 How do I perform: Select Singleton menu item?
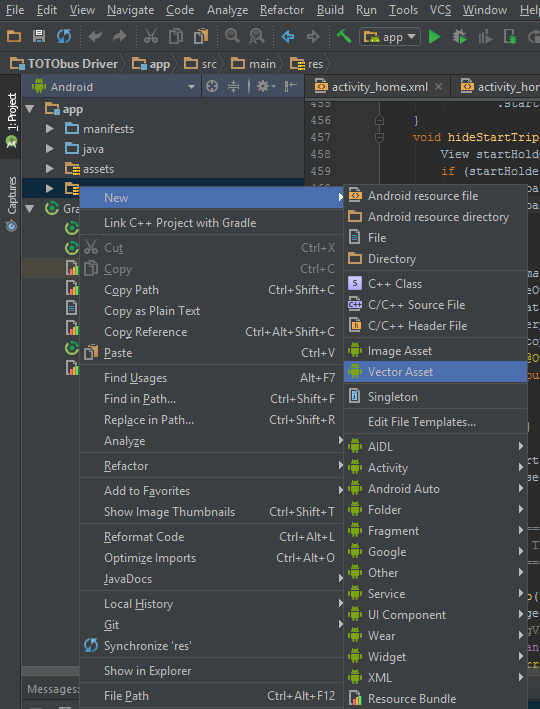click(435, 397)
